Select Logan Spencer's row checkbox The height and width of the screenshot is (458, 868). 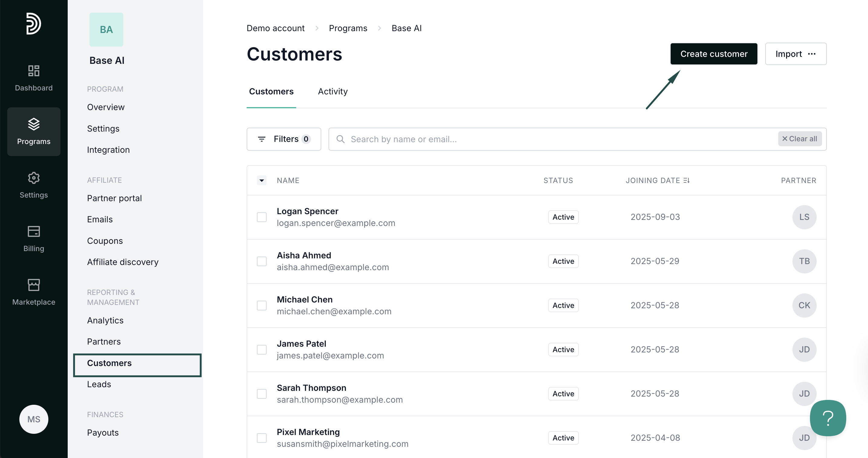(x=261, y=217)
